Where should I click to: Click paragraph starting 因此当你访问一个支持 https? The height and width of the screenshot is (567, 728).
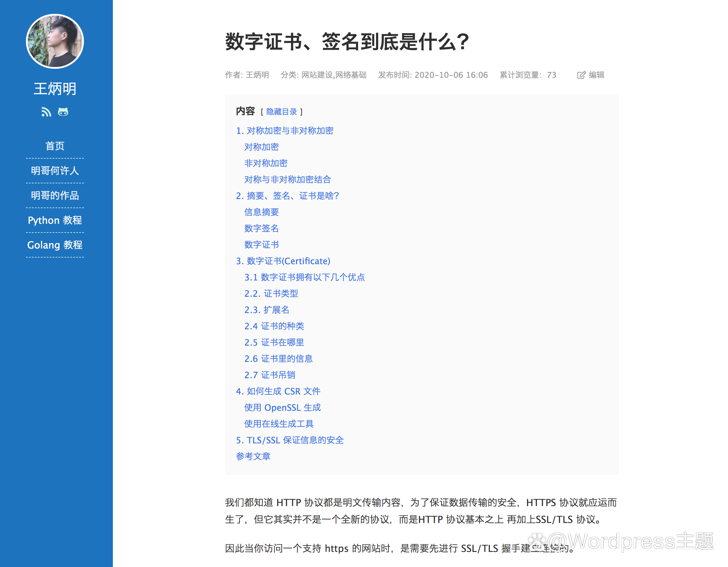pos(400,548)
